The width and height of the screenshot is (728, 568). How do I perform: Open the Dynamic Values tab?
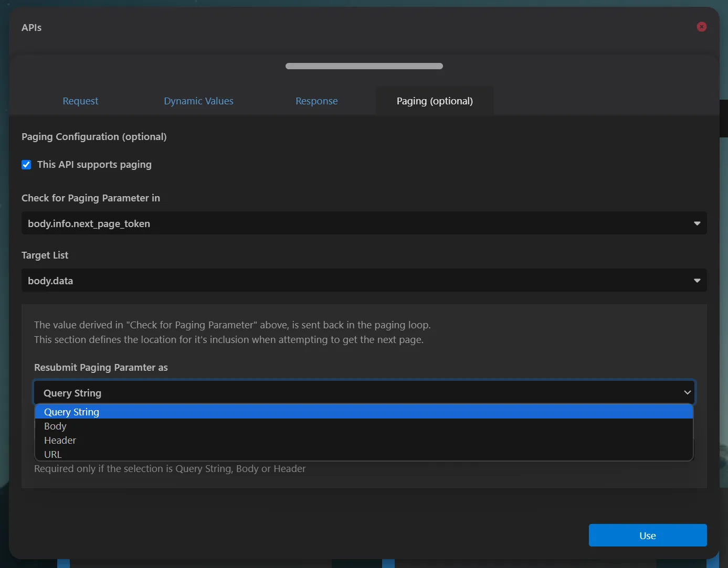click(198, 101)
